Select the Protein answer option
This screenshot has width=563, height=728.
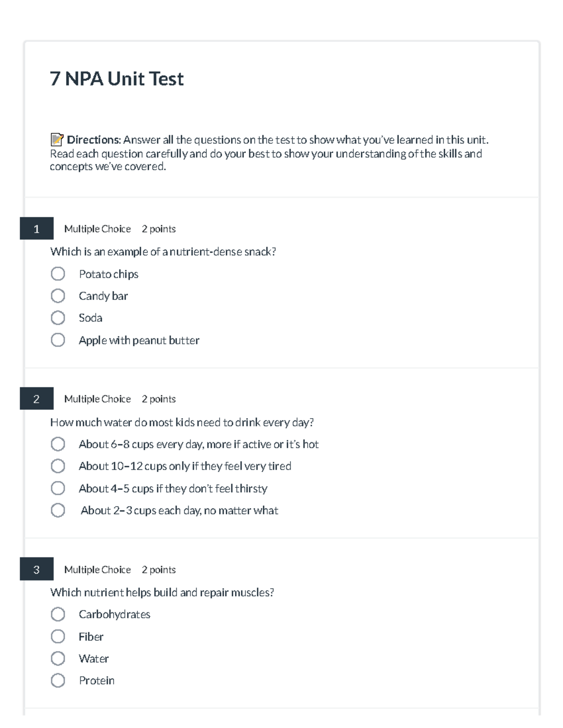(58, 680)
